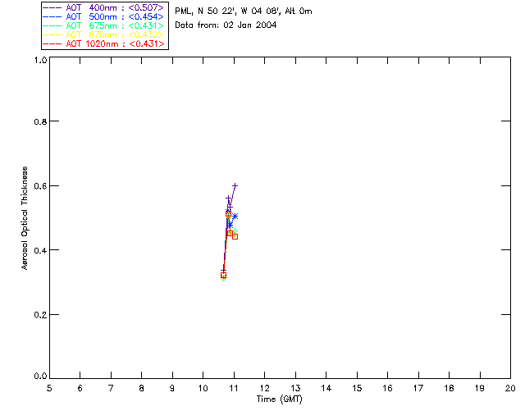This screenshot has height=420, width=525.
Task: Click x-axis tick label 8
Action: (142, 388)
